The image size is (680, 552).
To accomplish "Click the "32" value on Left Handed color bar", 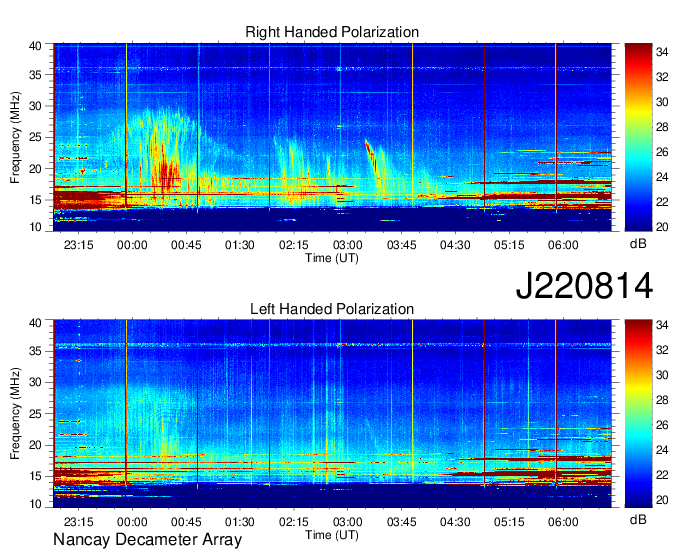I will click(x=662, y=350).
